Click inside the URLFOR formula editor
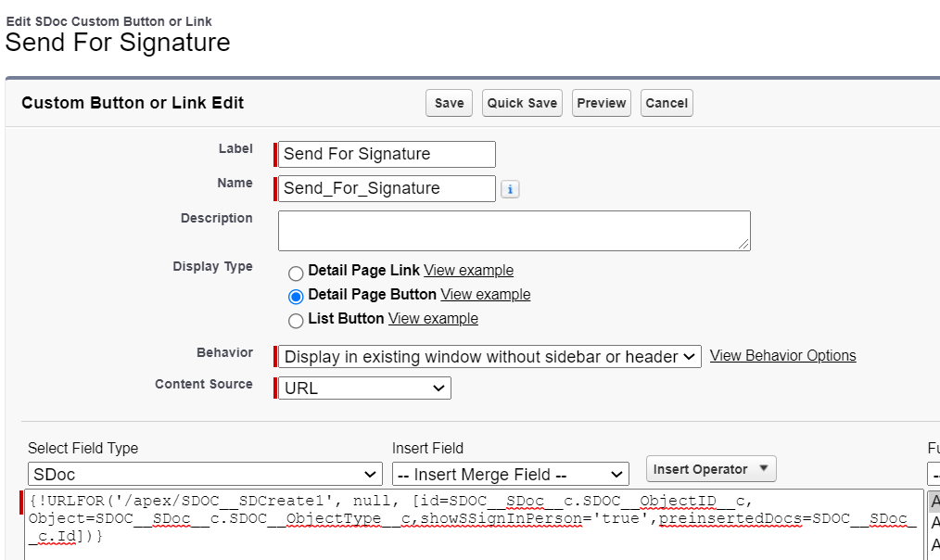The image size is (940, 560). pyautogui.click(x=474, y=526)
